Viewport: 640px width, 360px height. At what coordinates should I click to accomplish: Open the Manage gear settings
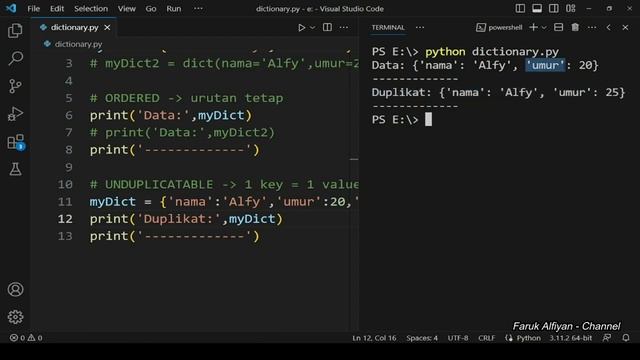(15, 317)
